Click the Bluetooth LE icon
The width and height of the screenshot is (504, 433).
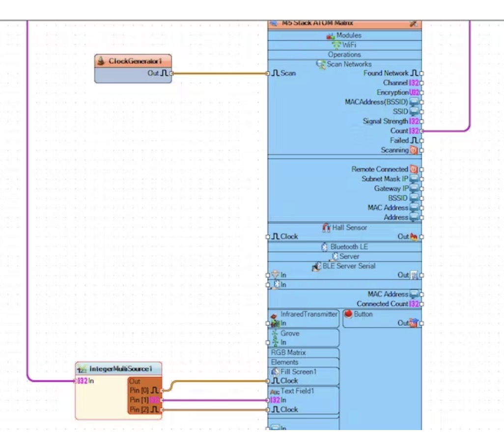[324, 247]
